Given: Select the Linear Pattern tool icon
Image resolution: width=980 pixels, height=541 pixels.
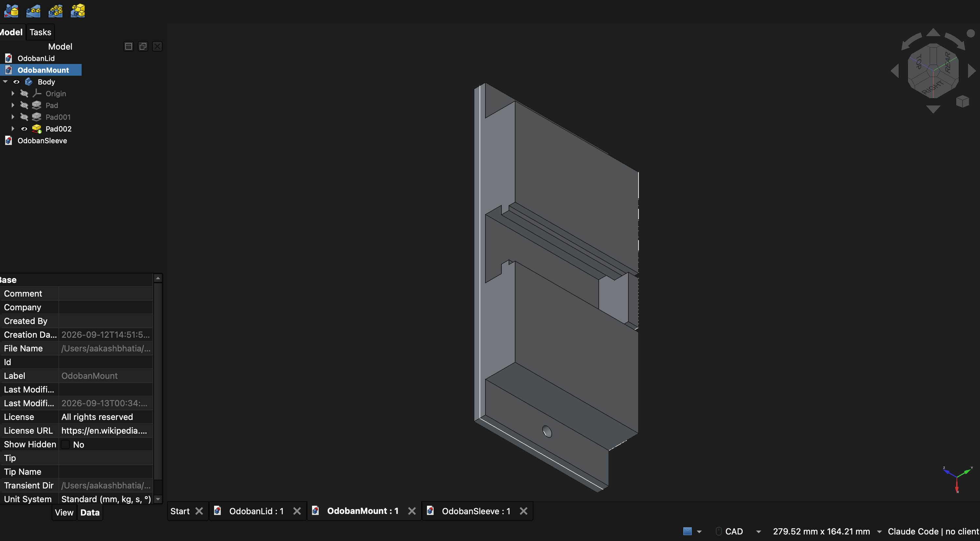Looking at the screenshot, I should (33, 11).
